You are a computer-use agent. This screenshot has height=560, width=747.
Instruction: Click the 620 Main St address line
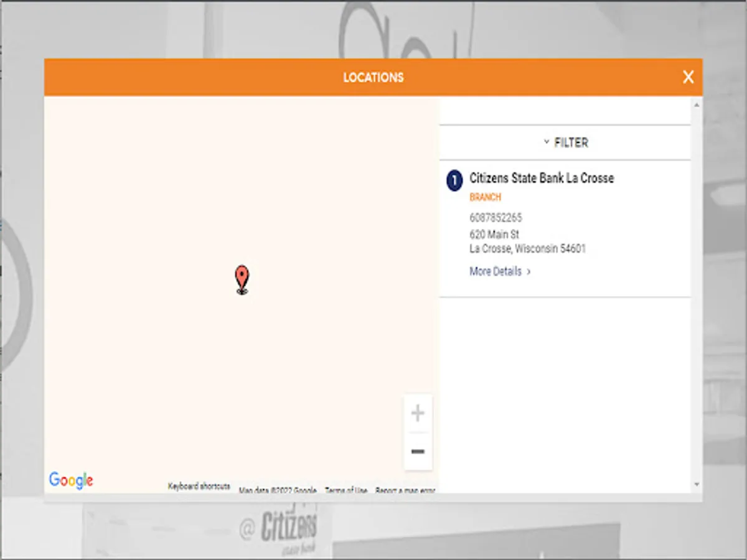click(494, 235)
